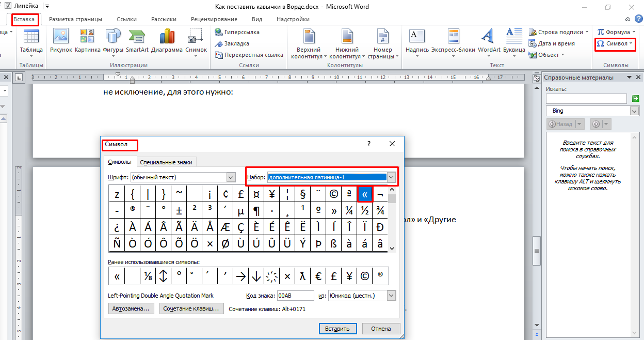Click the ruler tab selector box

[x=19, y=78]
